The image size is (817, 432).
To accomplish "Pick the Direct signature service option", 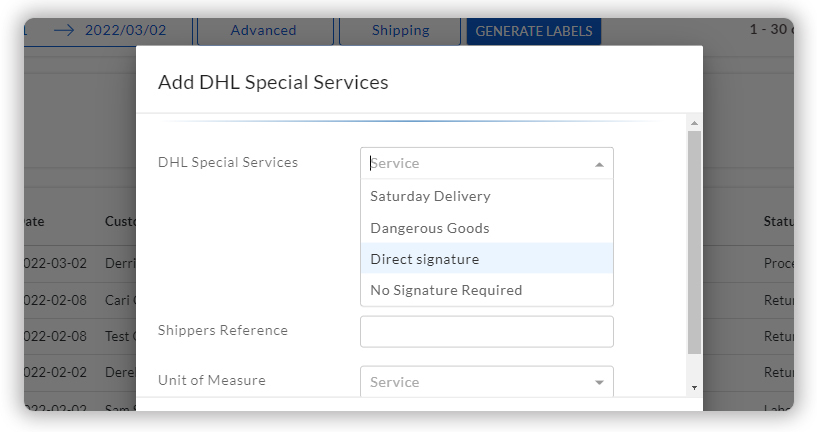I will pyautogui.click(x=425, y=259).
